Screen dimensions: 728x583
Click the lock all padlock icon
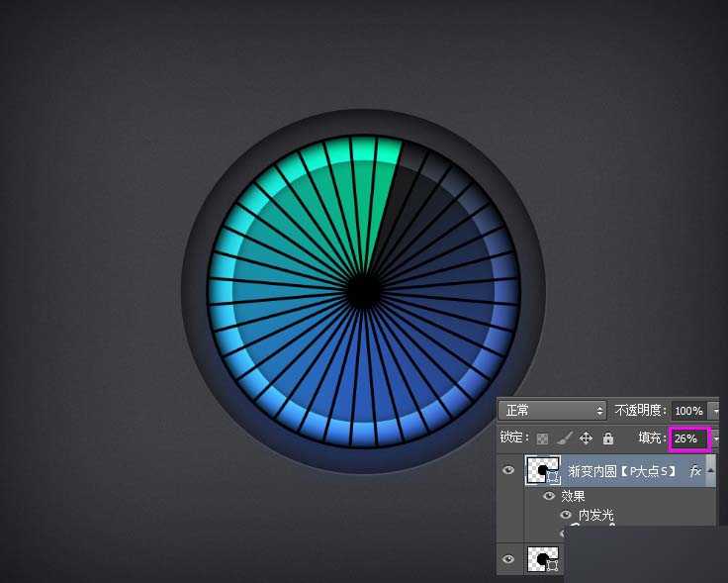[607, 437]
